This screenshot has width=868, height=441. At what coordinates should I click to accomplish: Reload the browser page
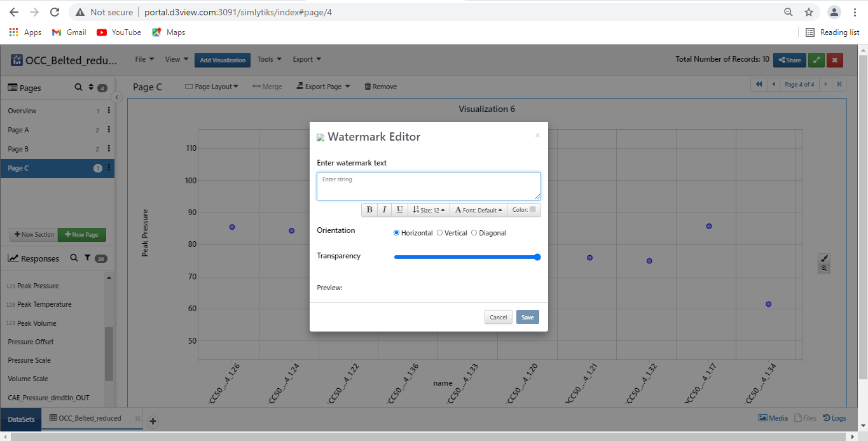point(55,12)
